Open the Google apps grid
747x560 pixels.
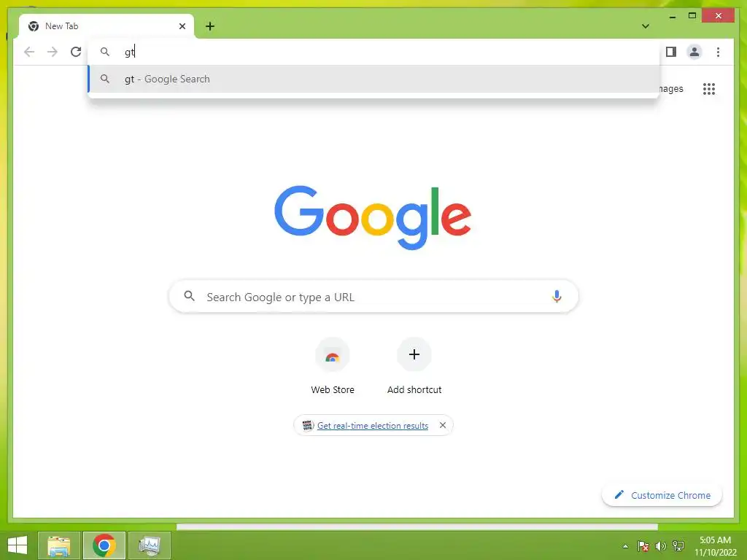709,88
